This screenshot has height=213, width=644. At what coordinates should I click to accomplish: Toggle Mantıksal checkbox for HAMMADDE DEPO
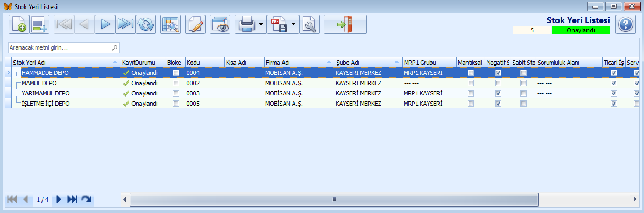471,72
